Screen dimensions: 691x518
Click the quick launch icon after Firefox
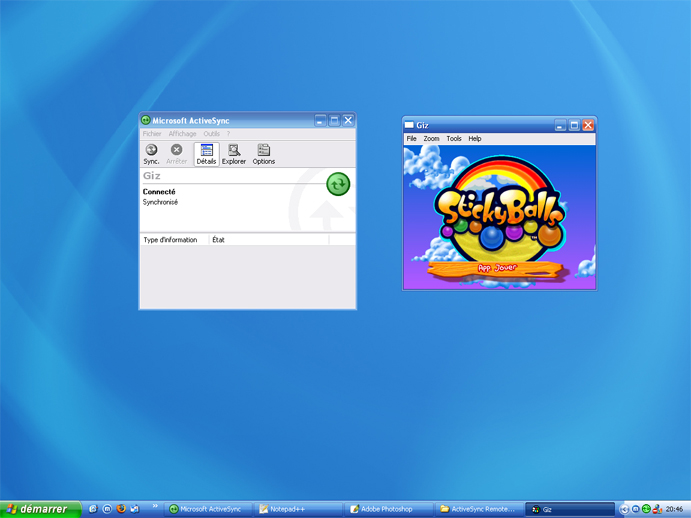[x=135, y=509]
